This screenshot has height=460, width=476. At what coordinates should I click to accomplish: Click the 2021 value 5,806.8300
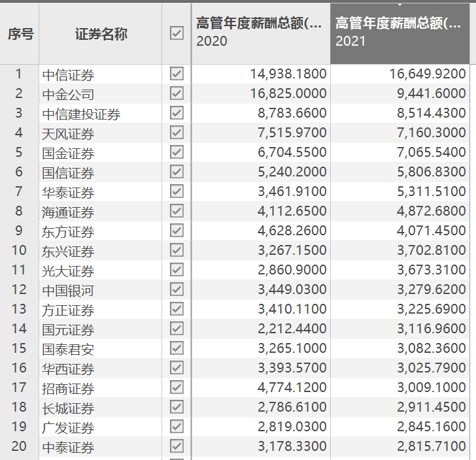pyautogui.click(x=432, y=172)
